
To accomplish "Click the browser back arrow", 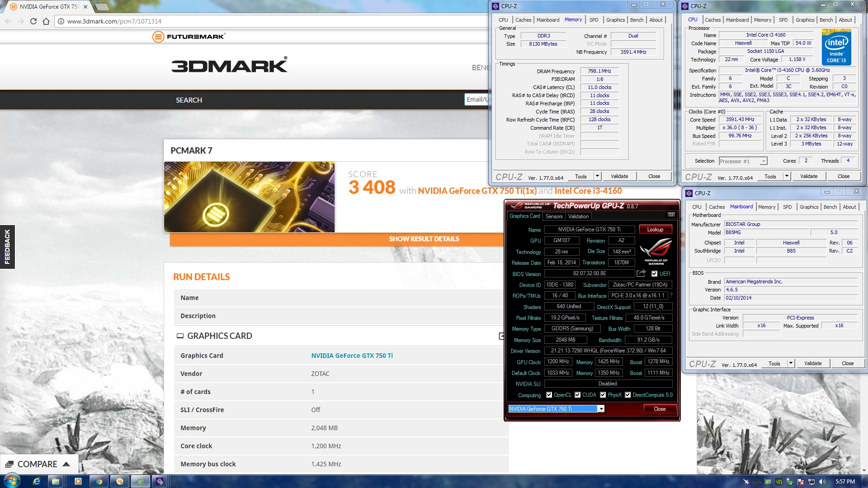I will 8,21.
